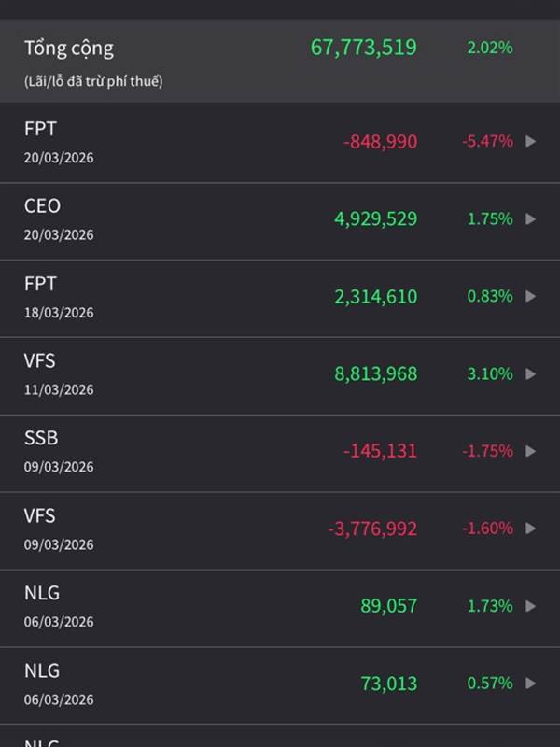Viewport: 560px width, 747px height.
Task: Click VFS profit amount 8,813,968
Action: tap(375, 374)
